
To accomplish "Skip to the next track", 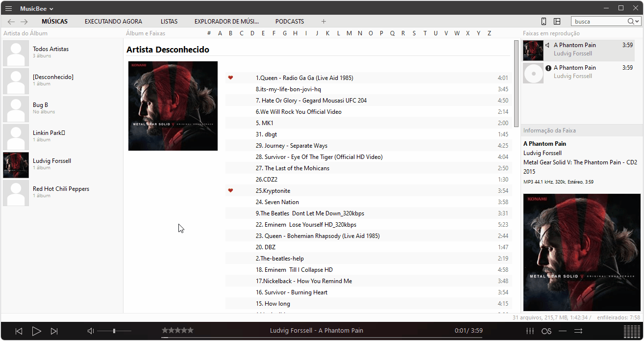I will click(54, 331).
